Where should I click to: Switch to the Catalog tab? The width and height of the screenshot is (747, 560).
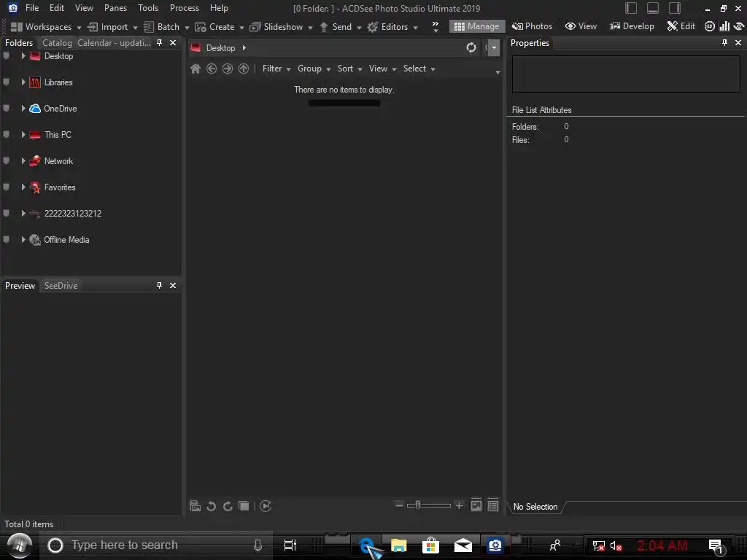click(57, 43)
